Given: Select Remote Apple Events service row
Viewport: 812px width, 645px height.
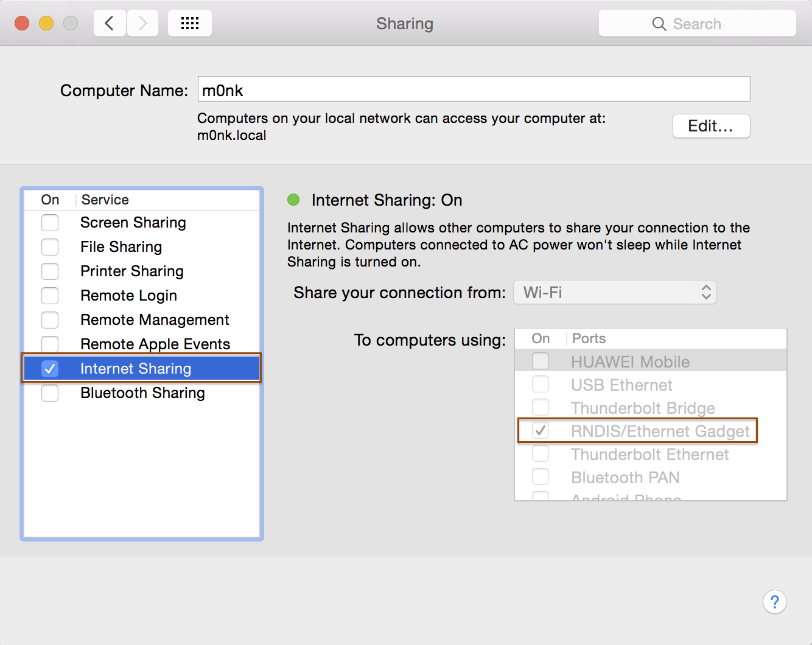Looking at the screenshot, I should [x=142, y=344].
